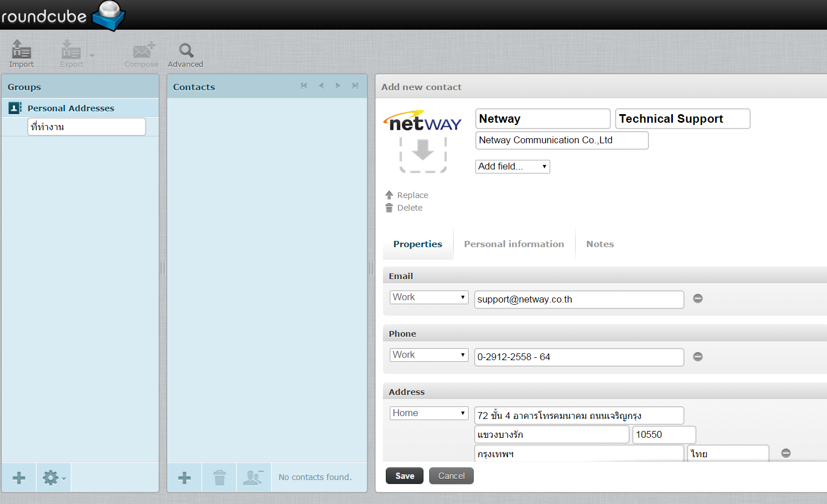Open the Add field dropdown

[512, 167]
